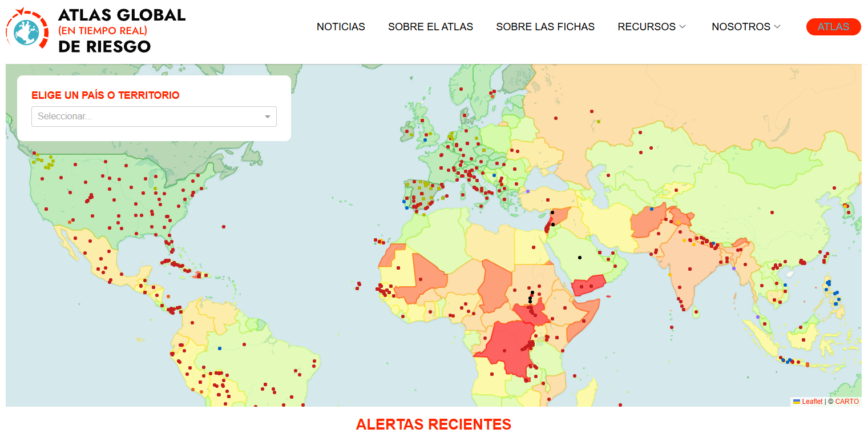Navigate to SOBRE LAS FICHAS
Screen dimensions: 868x437
tap(545, 27)
